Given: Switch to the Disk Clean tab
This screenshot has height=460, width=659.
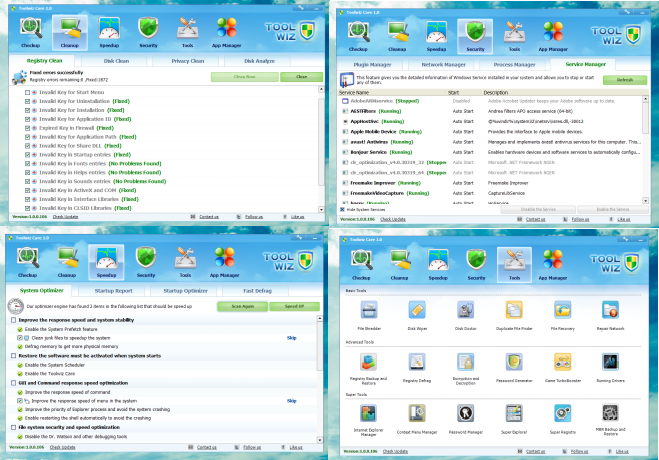Looking at the screenshot, I should (x=116, y=61).
